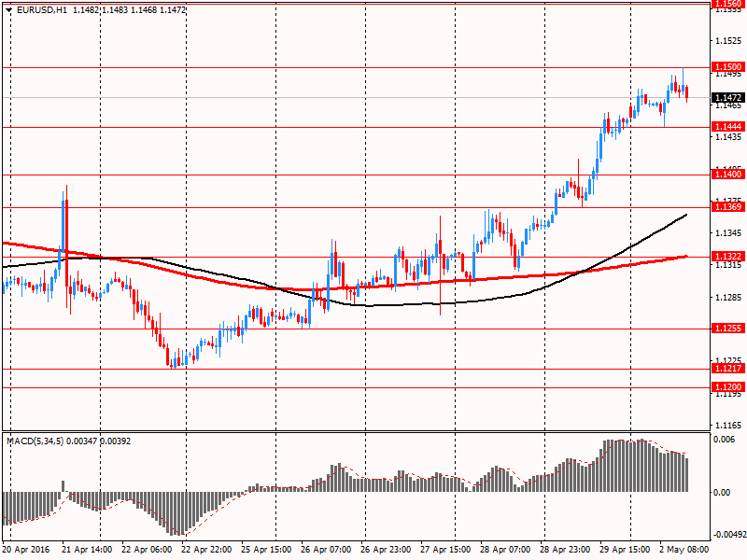Click the 28 Apr 23:00 time label
Viewport: 747px width, 560px height.
click(x=565, y=550)
